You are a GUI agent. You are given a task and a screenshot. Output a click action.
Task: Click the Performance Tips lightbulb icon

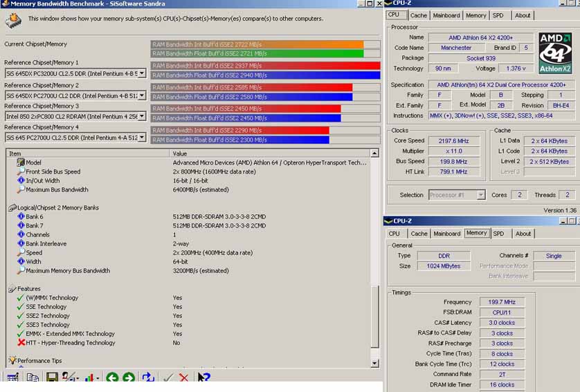pos(12,360)
